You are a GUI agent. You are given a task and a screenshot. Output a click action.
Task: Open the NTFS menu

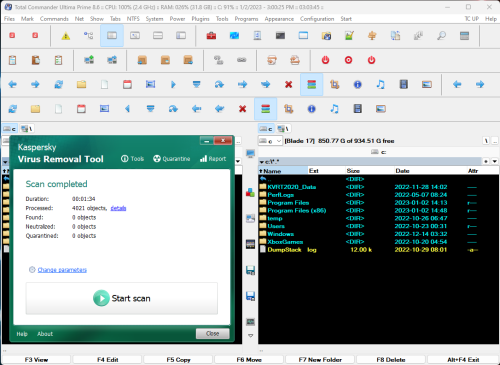point(133,19)
